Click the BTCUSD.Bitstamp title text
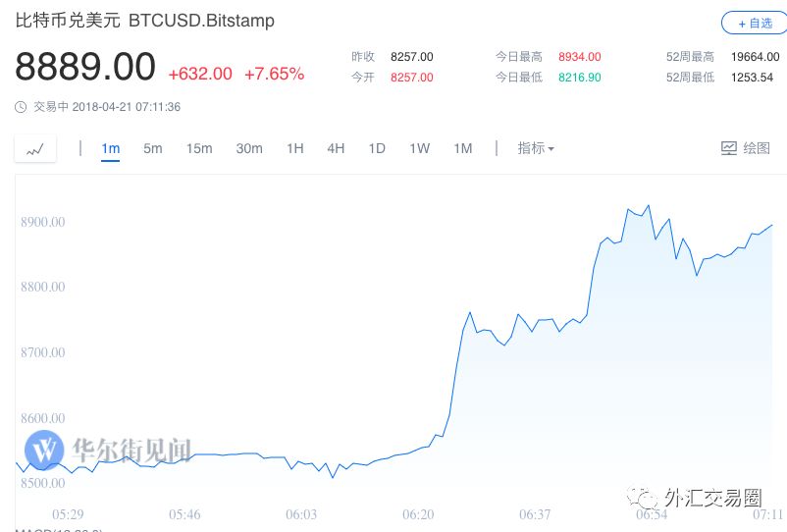This screenshot has width=787, height=532. (202, 21)
